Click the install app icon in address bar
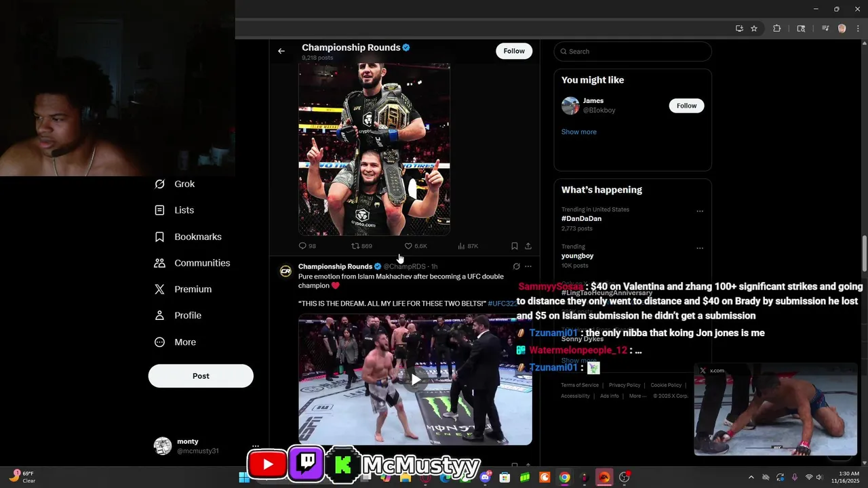 click(739, 28)
